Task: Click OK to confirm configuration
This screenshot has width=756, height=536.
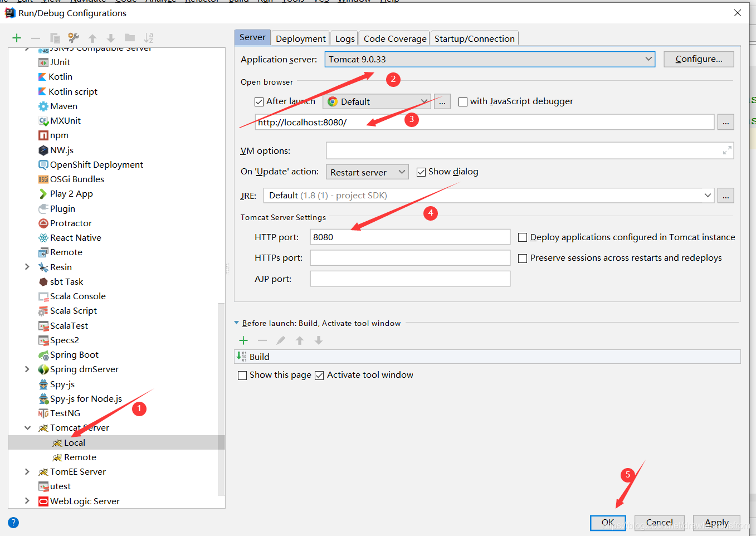Action: click(608, 523)
